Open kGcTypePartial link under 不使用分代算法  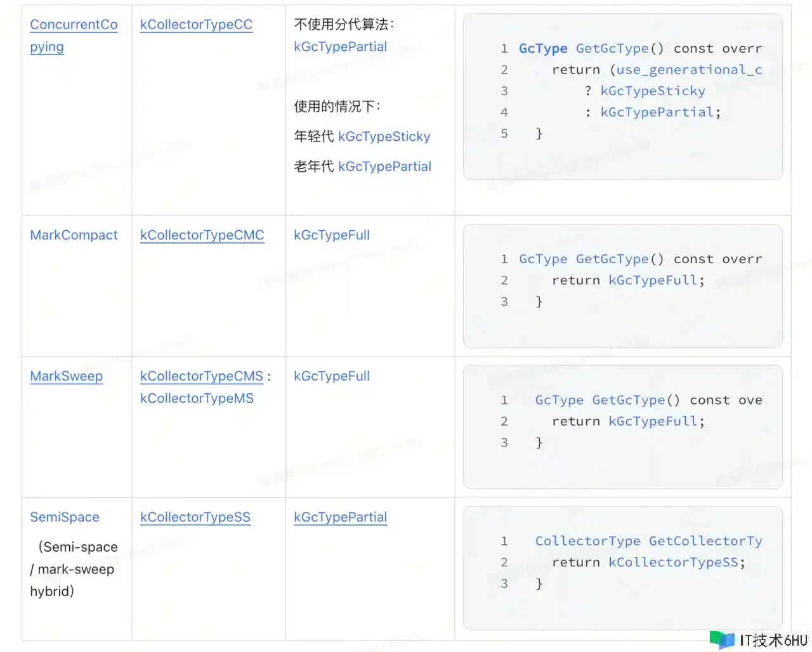click(x=340, y=47)
